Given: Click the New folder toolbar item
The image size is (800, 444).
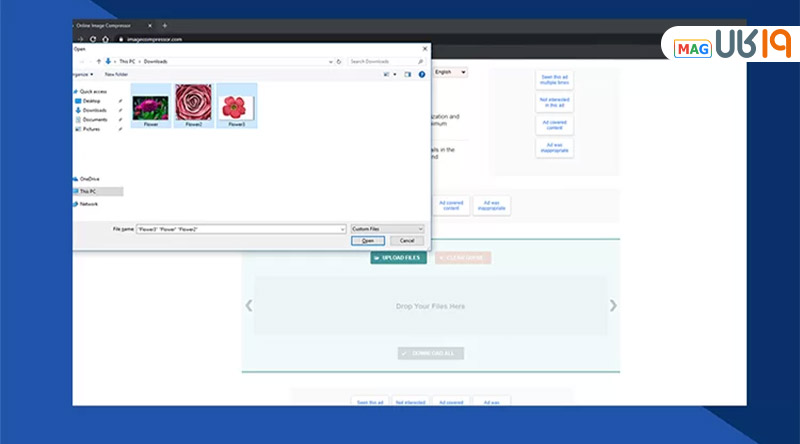Looking at the screenshot, I should point(115,74).
